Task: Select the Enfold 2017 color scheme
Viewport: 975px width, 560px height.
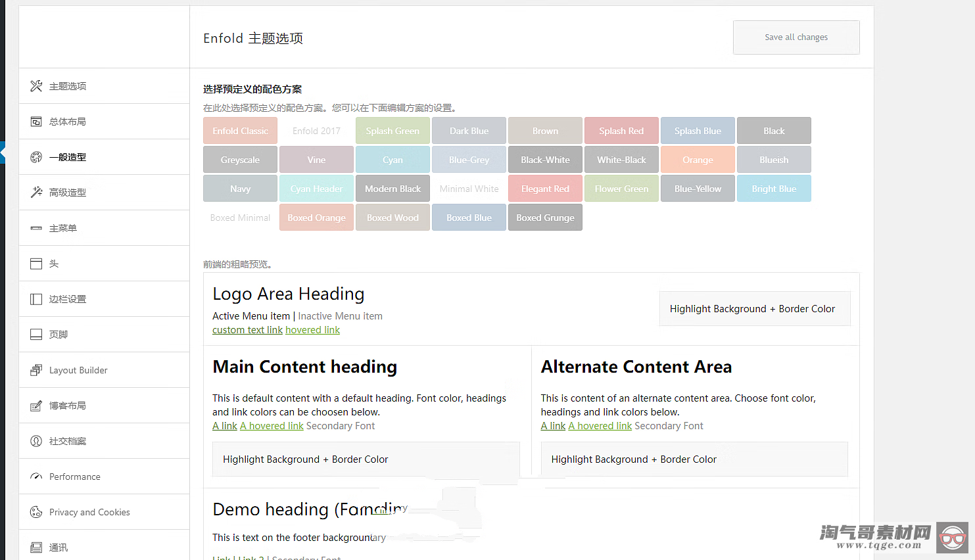Action: pos(316,131)
